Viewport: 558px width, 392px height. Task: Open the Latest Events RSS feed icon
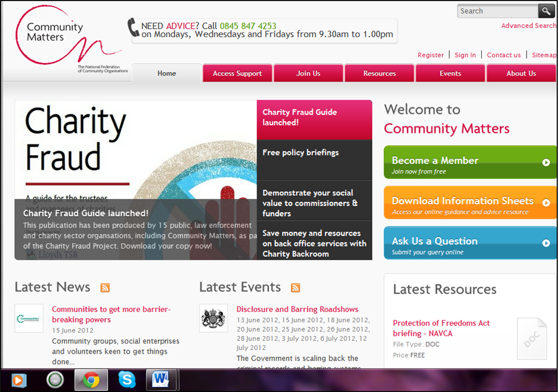tap(295, 287)
